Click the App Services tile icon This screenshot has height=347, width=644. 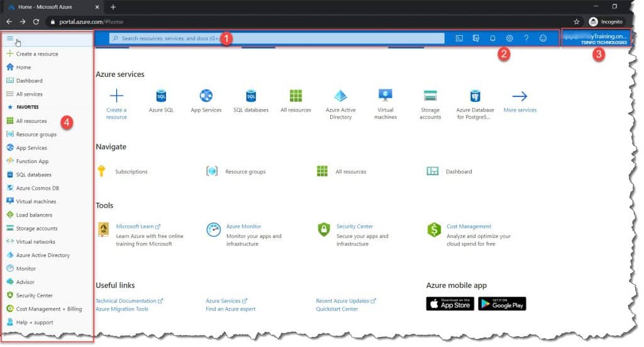[206, 96]
